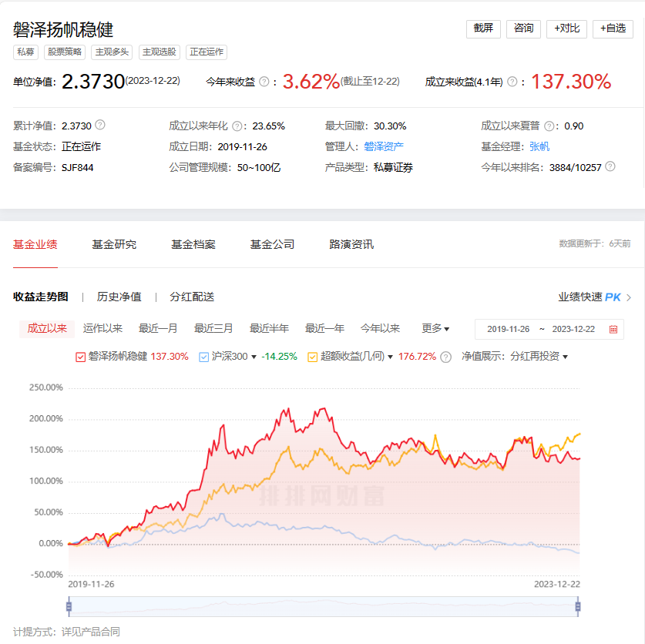645x644 pixels.
Task: Select 今年以来 time range
Action: (x=380, y=329)
